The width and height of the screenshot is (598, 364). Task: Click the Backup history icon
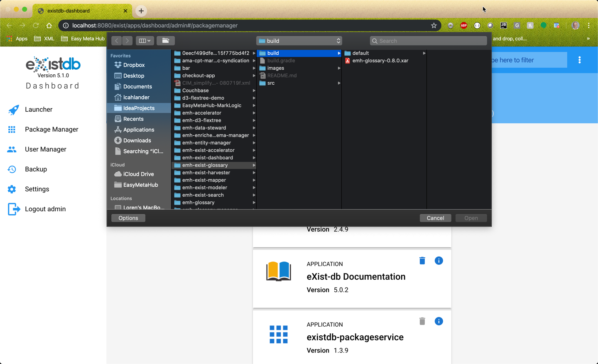12,169
